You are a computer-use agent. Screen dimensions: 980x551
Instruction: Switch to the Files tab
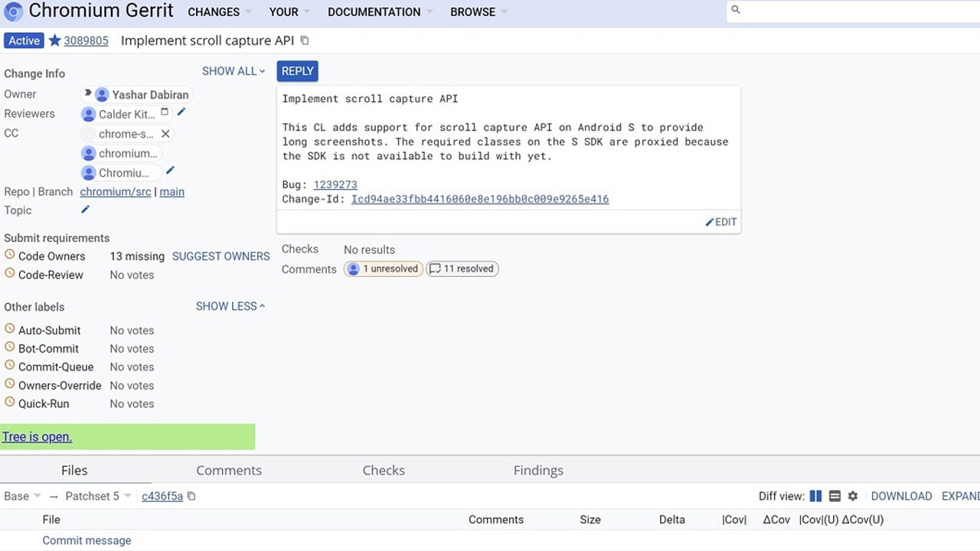(x=74, y=470)
